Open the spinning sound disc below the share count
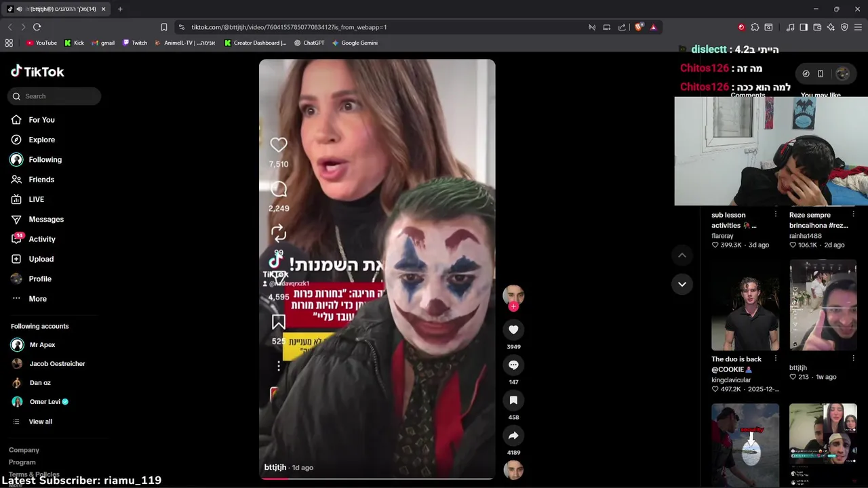 pyautogui.click(x=513, y=470)
